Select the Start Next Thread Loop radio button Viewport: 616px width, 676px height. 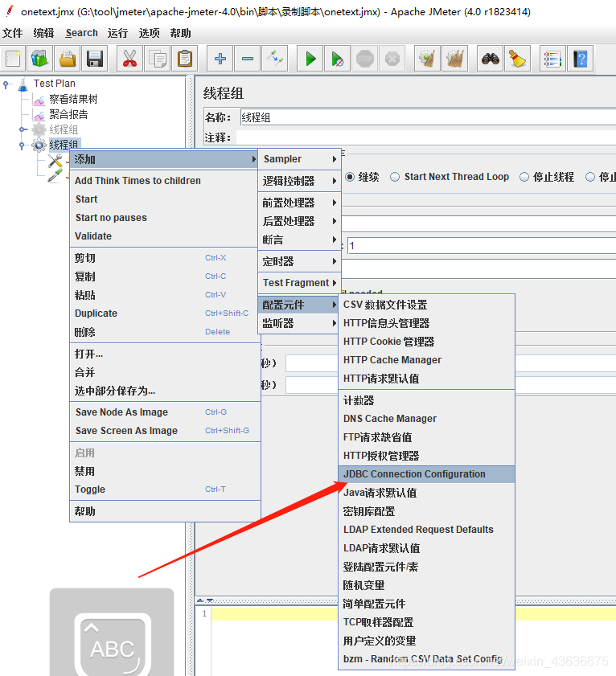(395, 177)
